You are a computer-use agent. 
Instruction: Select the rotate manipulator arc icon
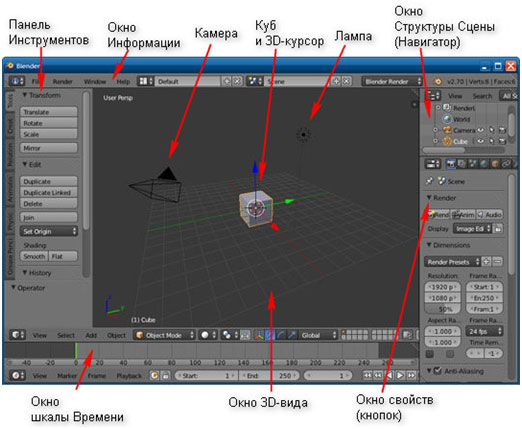(281, 335)
